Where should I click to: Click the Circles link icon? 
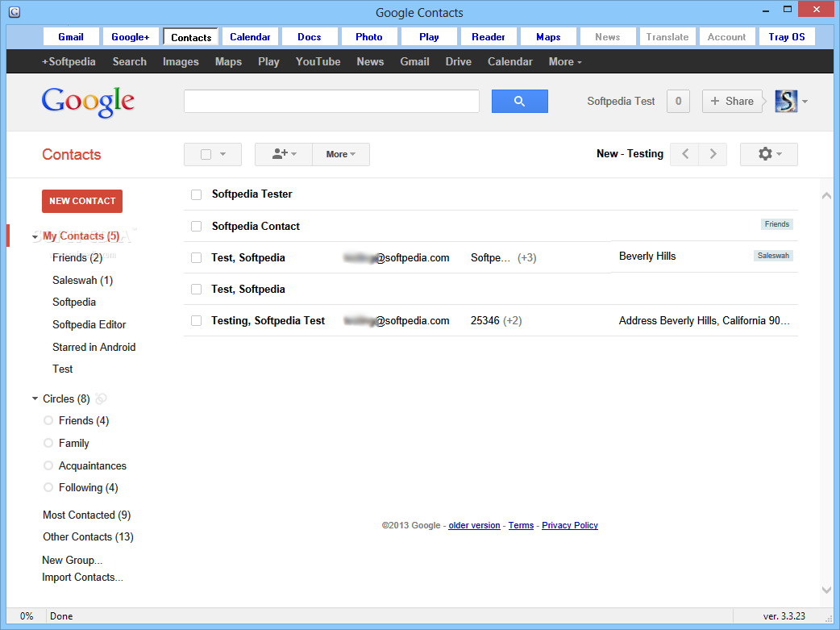[101, 399]
